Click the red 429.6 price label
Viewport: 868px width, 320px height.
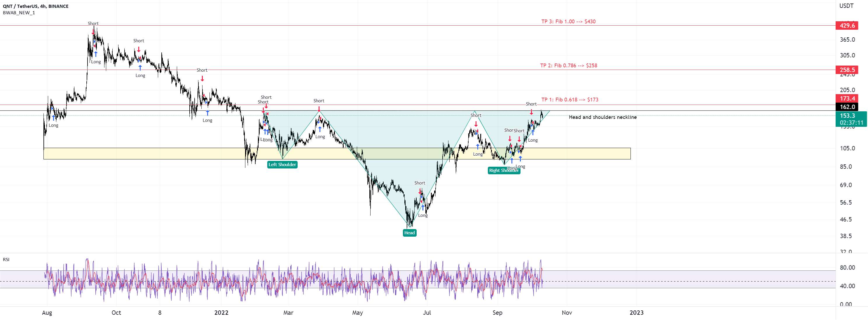(x=847, y=26)
